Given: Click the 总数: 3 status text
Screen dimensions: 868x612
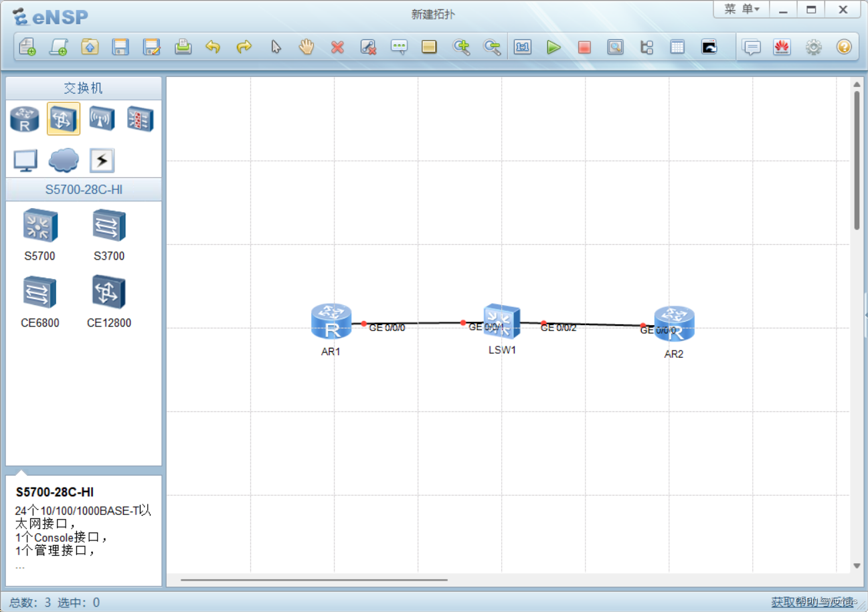Looking at the screenshot, I should tap(30, 602).
